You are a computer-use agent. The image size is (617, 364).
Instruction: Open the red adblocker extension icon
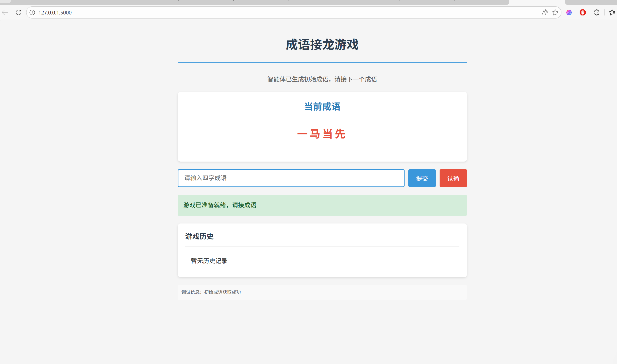pos(583,12)
